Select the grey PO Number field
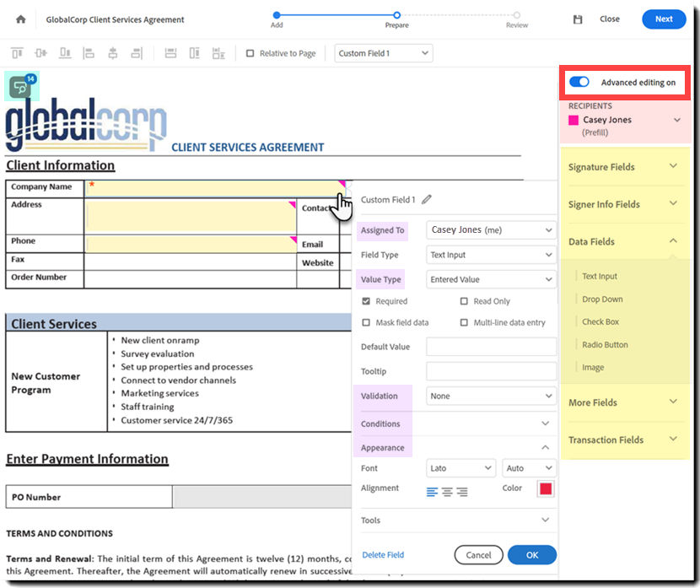This screenshot has width=700, height=588. click(x=262, y=497)
